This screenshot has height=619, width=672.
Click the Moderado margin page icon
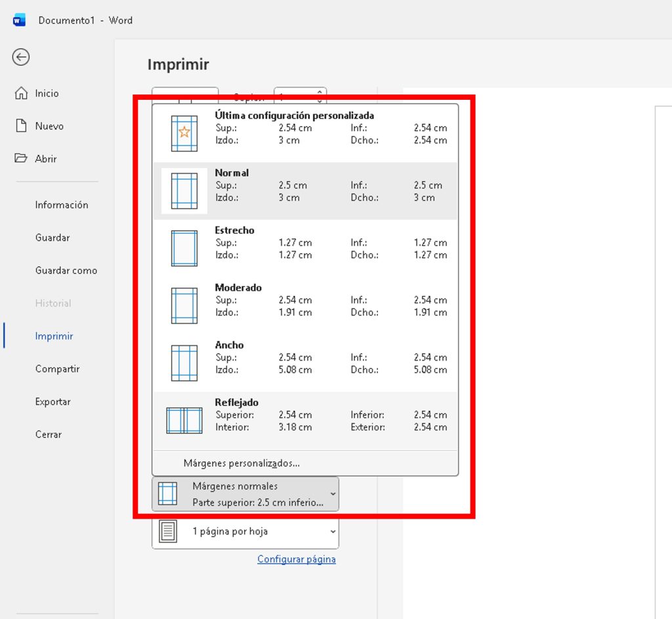point(184,305)
